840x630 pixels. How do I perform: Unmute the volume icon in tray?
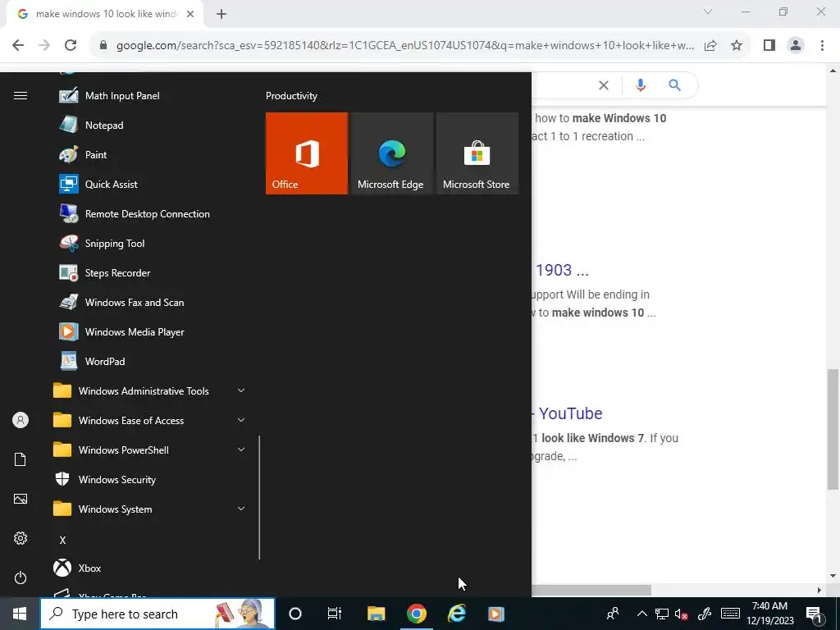pyautogui.click(x=682, y=614)
